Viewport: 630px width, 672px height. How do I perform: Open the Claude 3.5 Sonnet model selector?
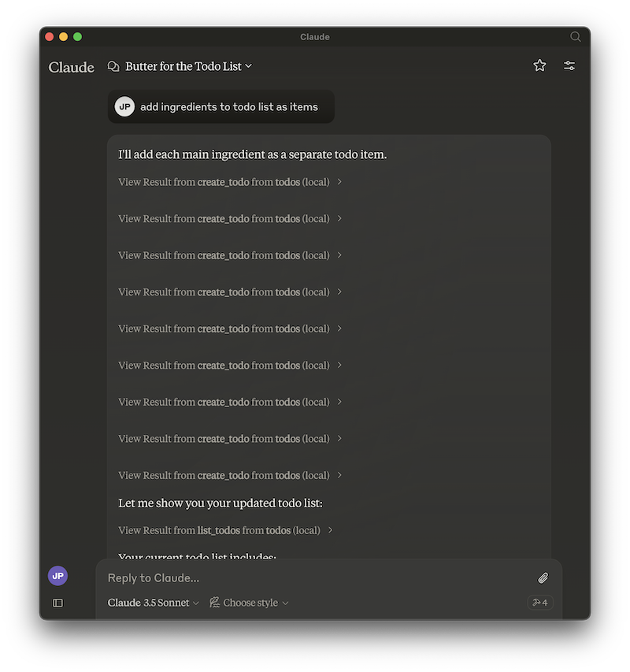pyautogui.click(x=153, y=602)
